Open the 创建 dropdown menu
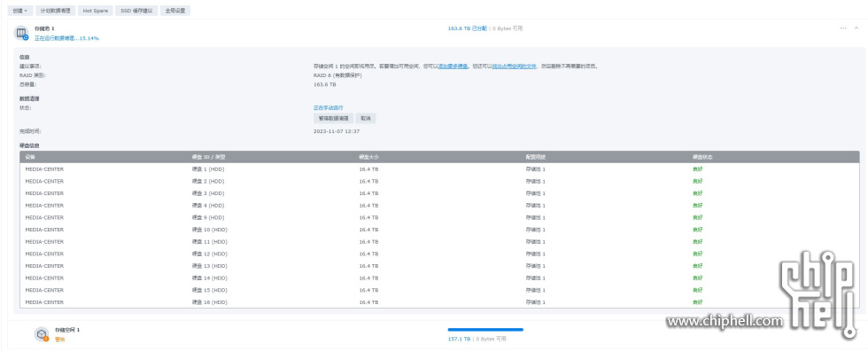Viewport: 868px width, 352px height. [x=19, y=11]
